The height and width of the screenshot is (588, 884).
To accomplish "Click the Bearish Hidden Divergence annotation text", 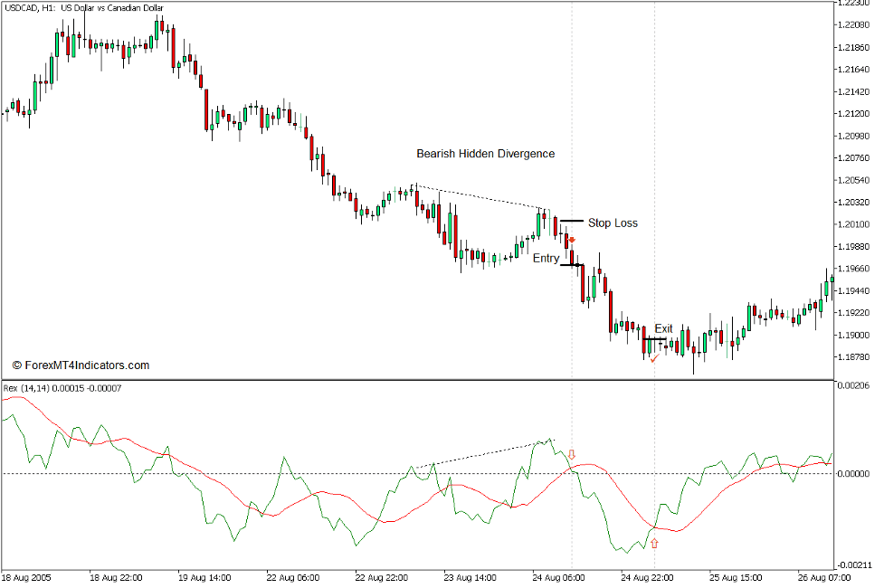I will pyautogui.click(x=485, y=154).
